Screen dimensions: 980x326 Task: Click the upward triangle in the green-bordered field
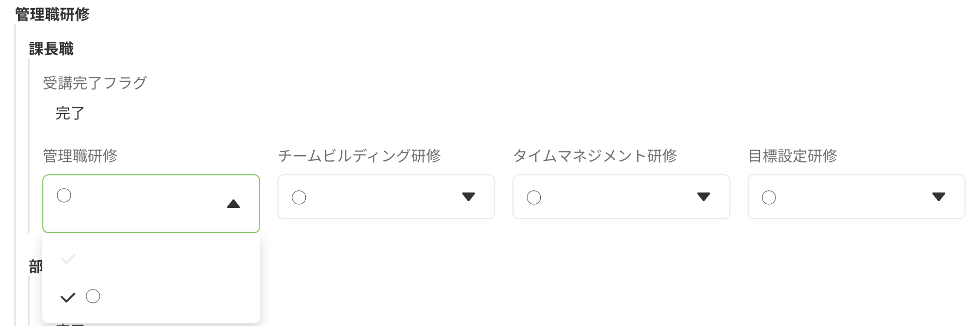[234, 204]
